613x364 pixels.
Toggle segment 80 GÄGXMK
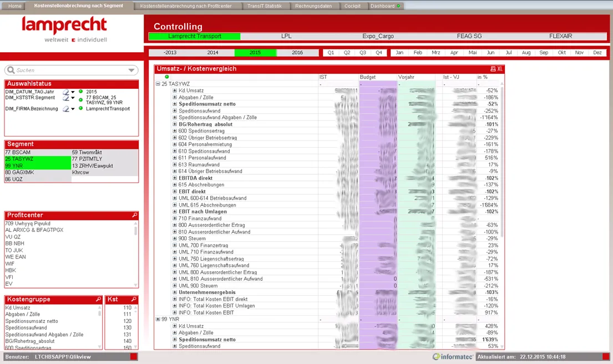(38, 173)
